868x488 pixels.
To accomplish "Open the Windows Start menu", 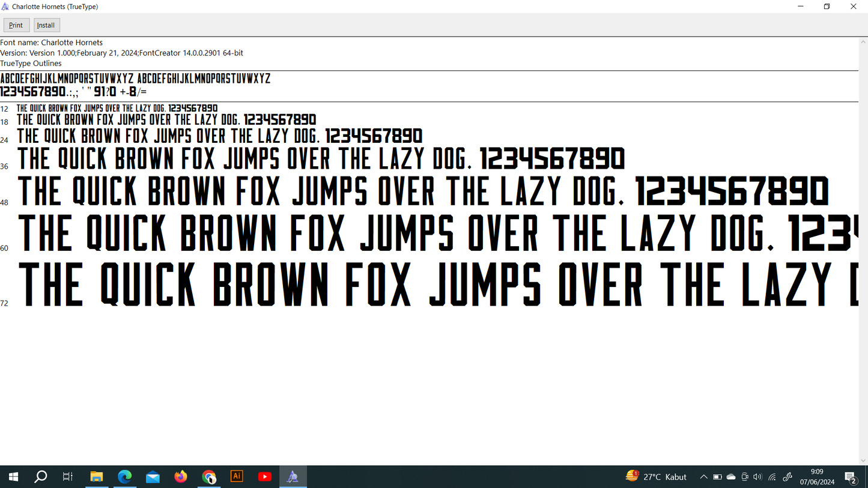I will 13,477.
